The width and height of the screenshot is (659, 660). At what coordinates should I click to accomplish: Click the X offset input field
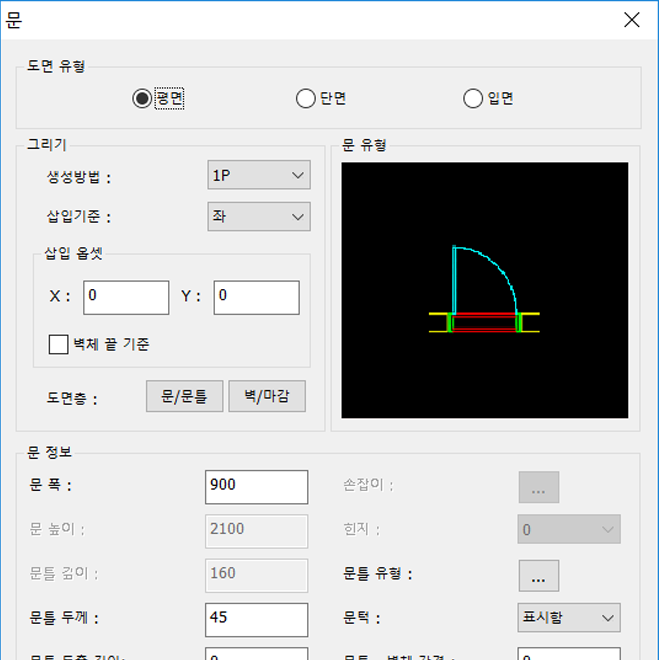pyautogui.click(x=126, y=298)
